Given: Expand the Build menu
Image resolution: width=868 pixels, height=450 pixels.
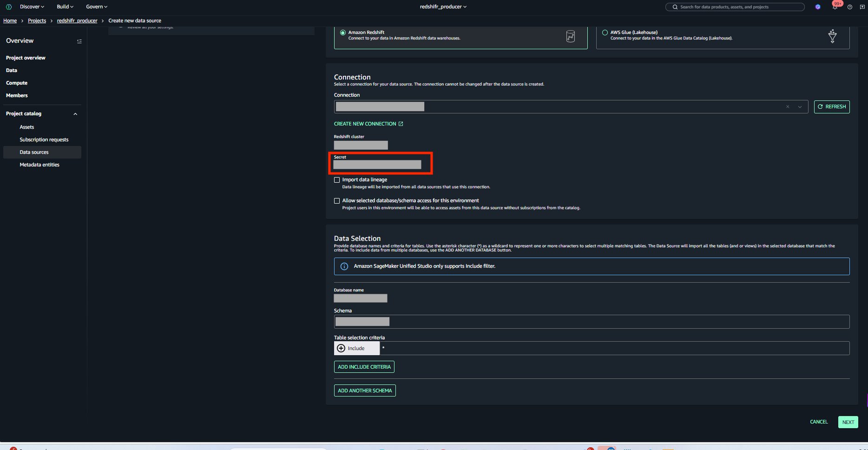Looking at the screenshot, I should point(65,7).
